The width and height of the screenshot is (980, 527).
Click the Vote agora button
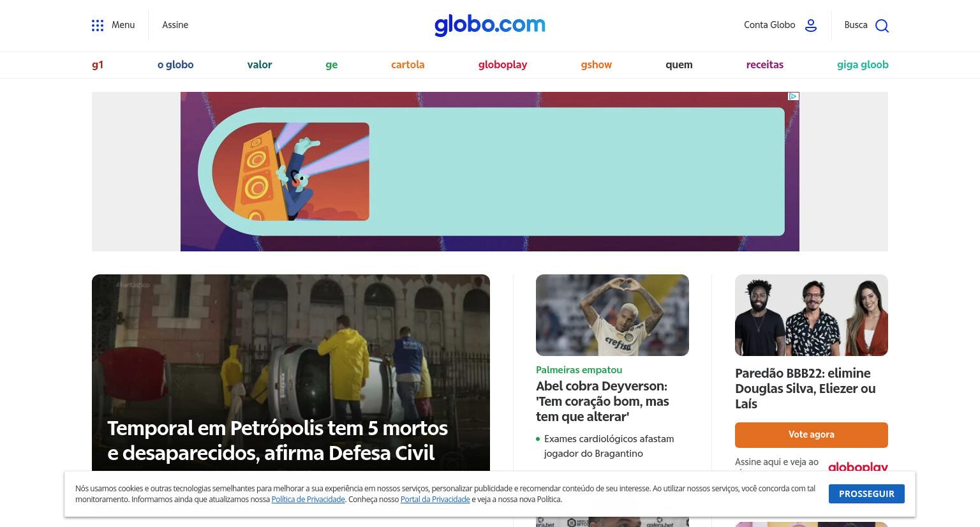tap(812, 434)
